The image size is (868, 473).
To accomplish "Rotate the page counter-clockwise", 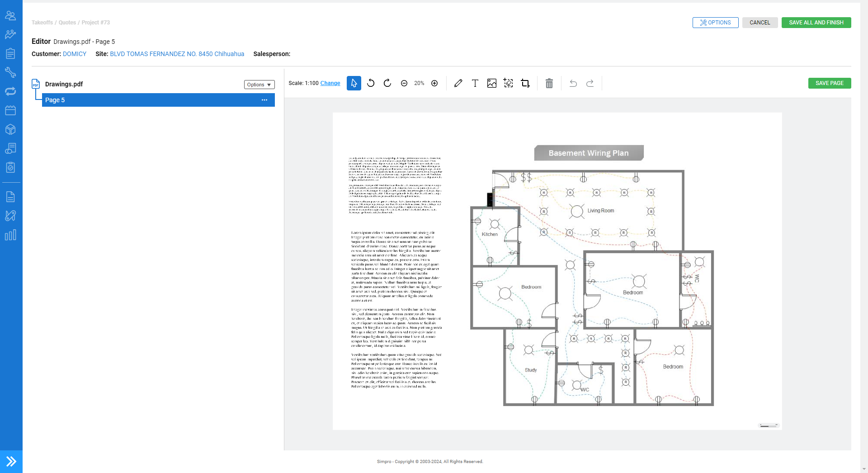I will [x=371, y=83].
